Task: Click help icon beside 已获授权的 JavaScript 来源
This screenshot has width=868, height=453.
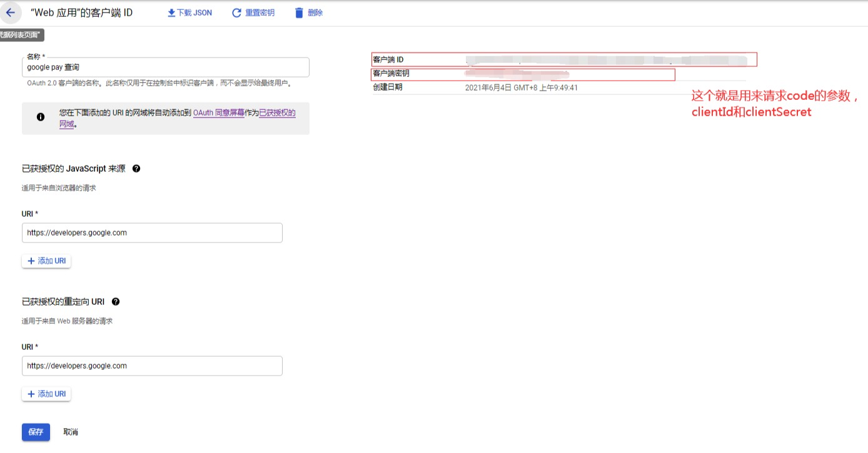Action: pyautogui.click(x=136, y=169)
